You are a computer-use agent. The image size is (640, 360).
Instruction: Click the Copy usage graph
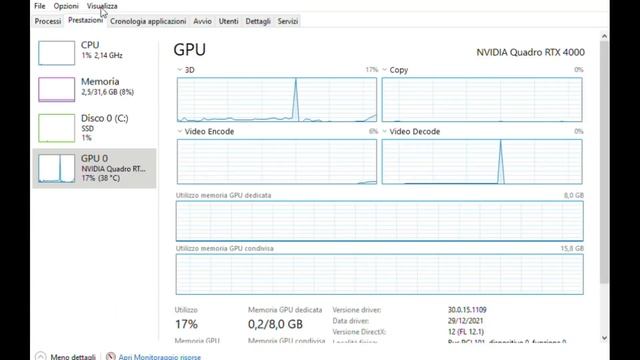(482, 100)
